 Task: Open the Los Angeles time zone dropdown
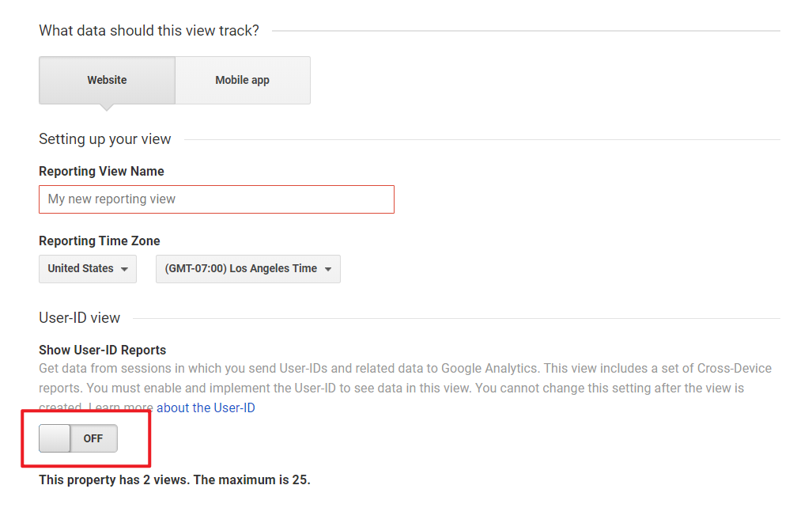(247, 269)
